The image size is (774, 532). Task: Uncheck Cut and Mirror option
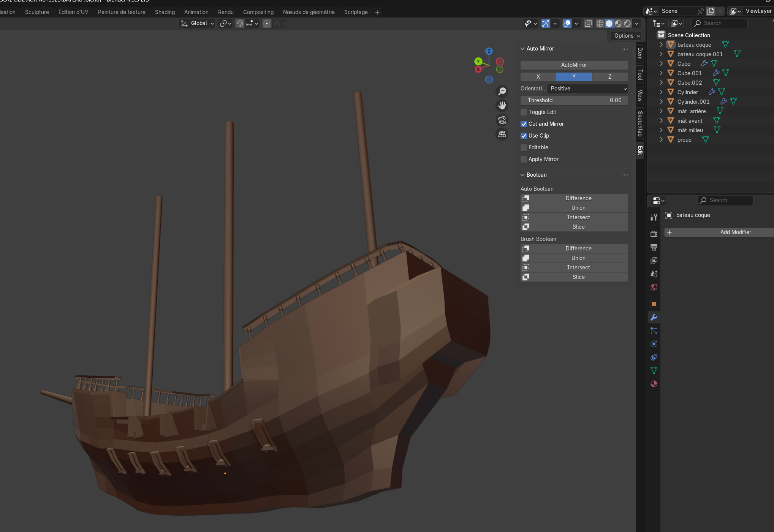tap(524, 124)
